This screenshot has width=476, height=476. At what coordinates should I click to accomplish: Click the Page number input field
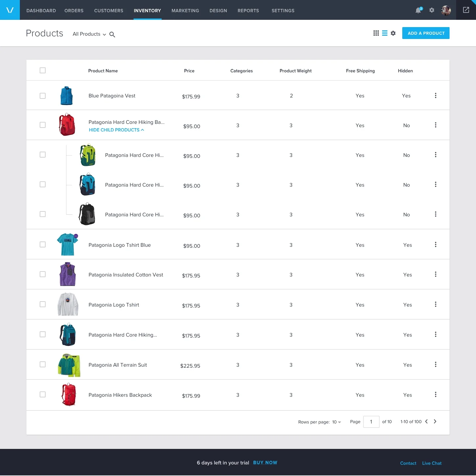(x=371, y=422)
